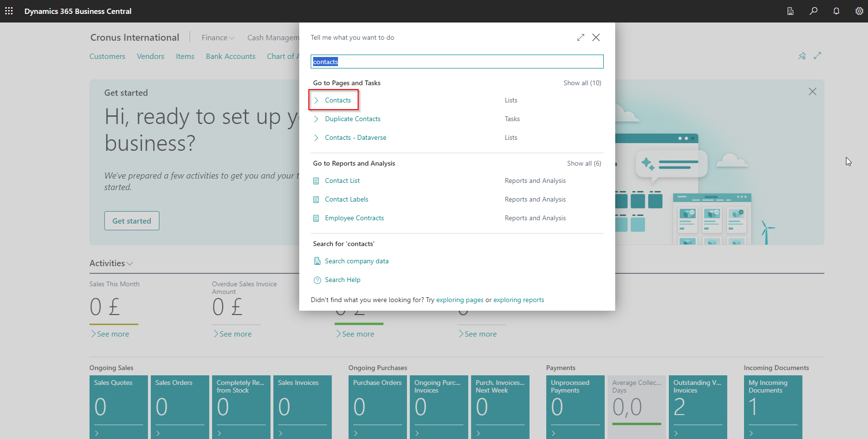Screen dimensions: 868x439
Task: Open the Customers navigation link
Action: click(107, 56)
